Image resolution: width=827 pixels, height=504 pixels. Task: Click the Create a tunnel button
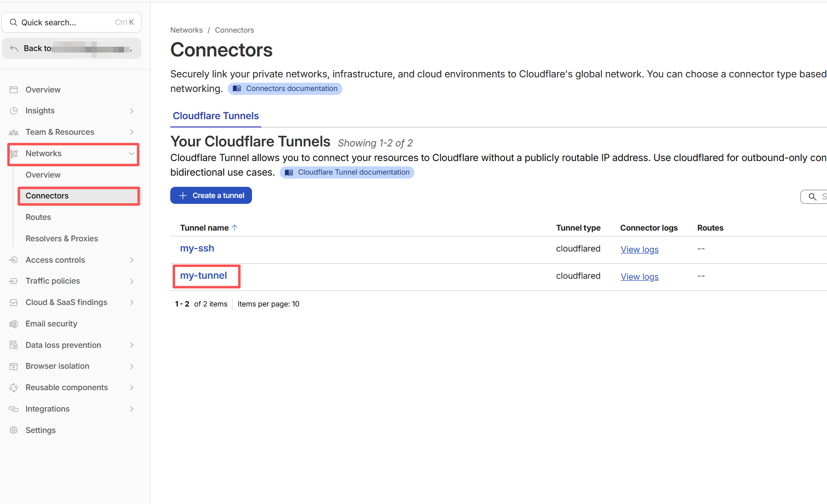[211, 196]
